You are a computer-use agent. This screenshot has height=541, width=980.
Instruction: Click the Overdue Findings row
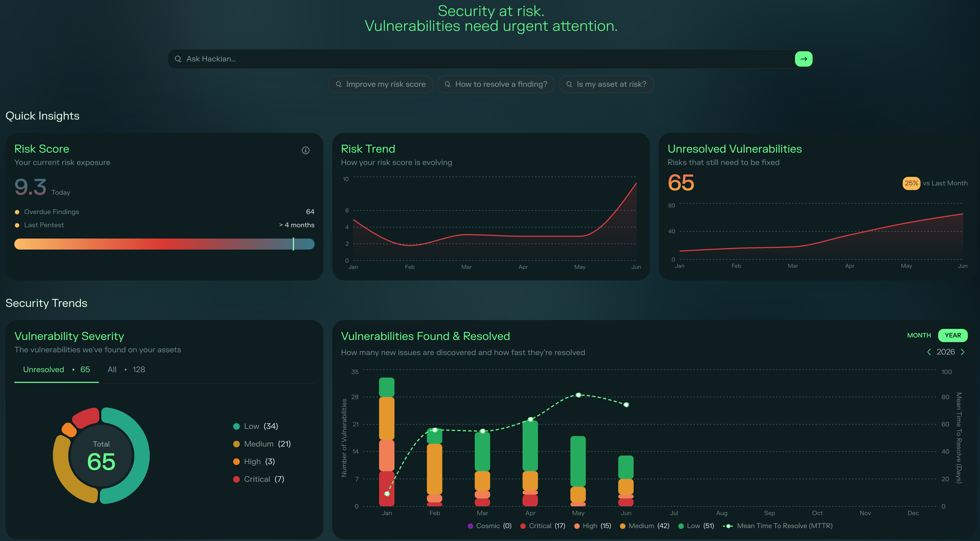[164, 212]
